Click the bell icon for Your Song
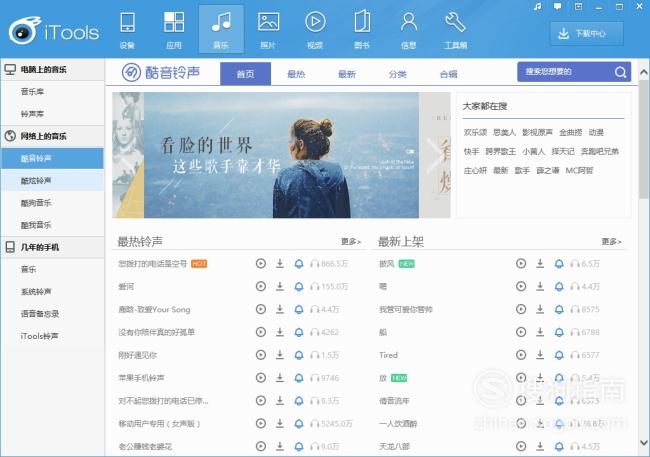The width and height of the screenshot is (650, 457). click(299, 309)
